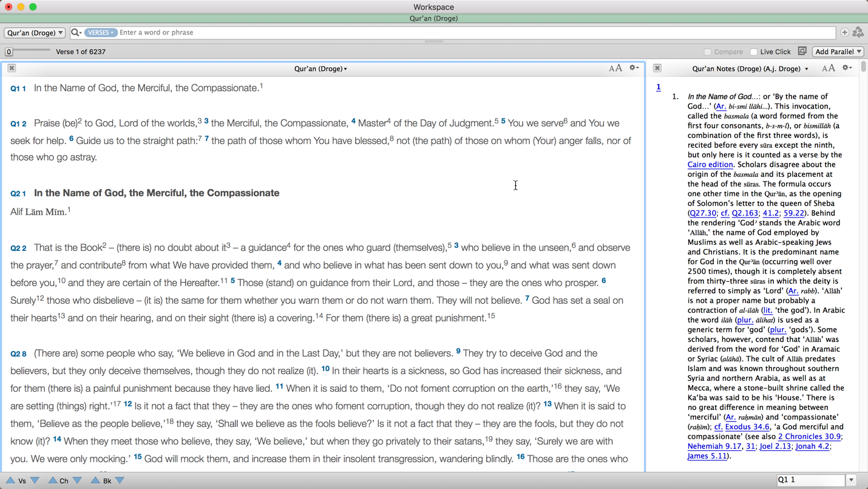This screenshot has height=489, width=868.
Task: Open the library icon at top right
Action: (x=858, y=32)
